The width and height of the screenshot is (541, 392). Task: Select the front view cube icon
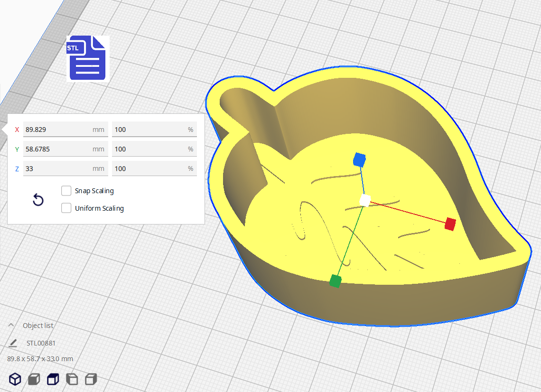[x=34, y=379]
